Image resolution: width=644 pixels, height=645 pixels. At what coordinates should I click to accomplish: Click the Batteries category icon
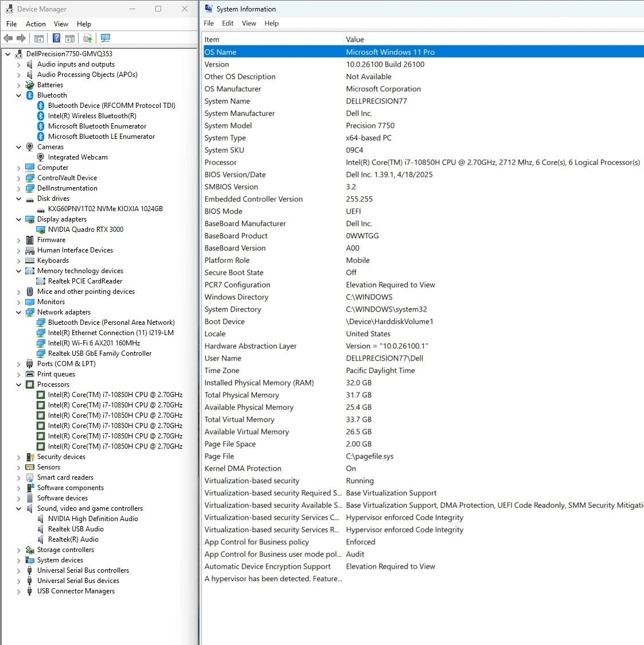point(30,85)
